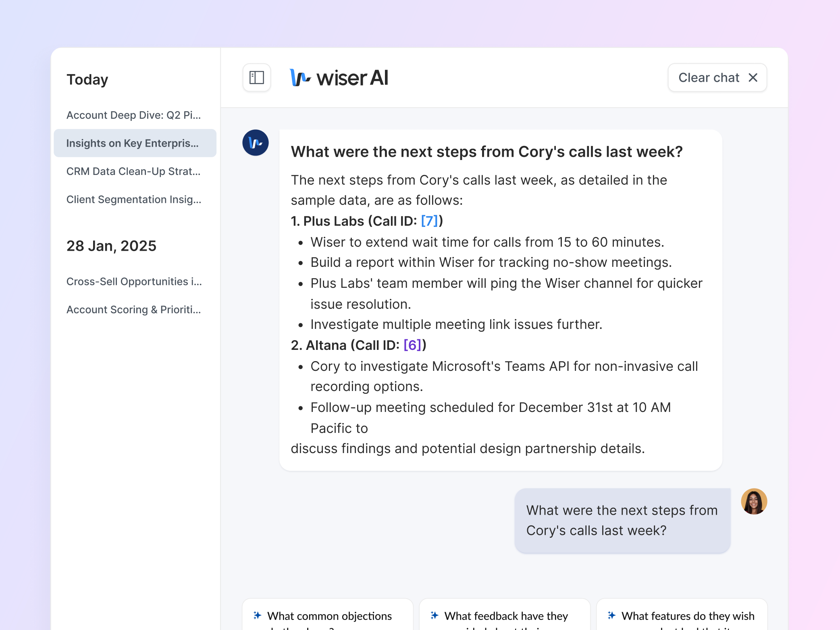This screenshot has height=630, width=840.
Task: Click 'Plus Labs' team member will ping' bullet
Action: point(506,293)
